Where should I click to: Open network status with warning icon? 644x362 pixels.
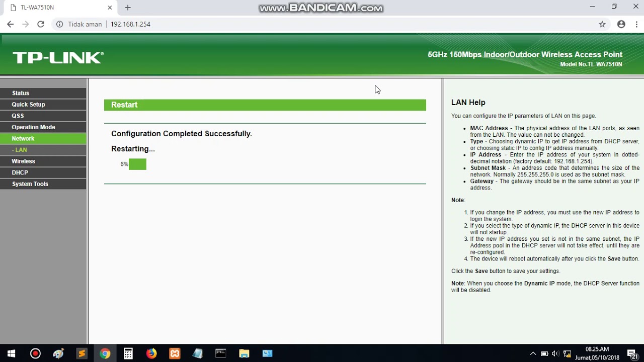567,353
